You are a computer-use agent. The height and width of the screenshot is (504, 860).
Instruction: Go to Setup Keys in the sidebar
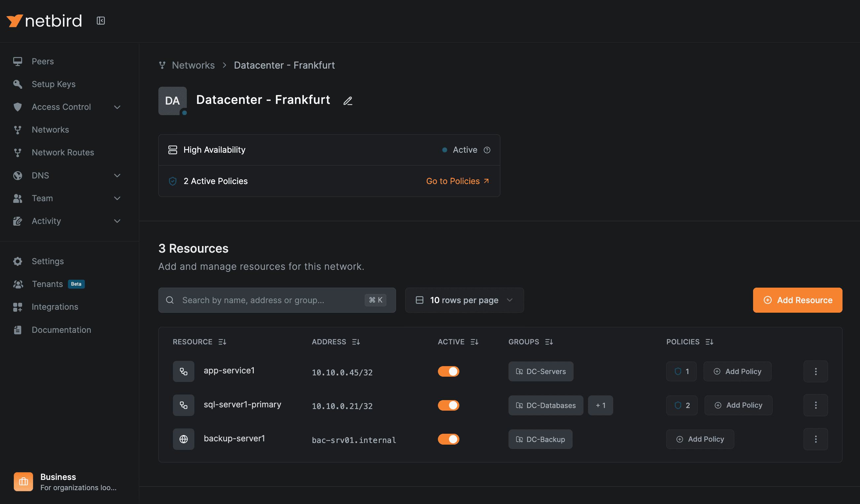click(x=53, y=84)
